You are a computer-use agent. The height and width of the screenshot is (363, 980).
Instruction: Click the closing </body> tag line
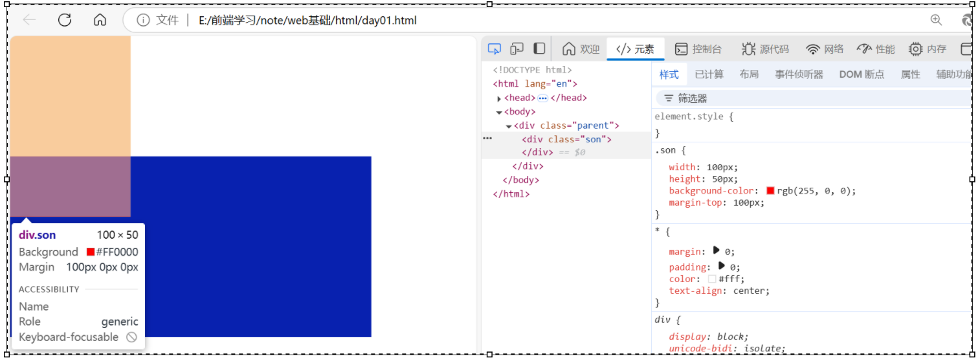pyautogui.click(x=521, y=180)
